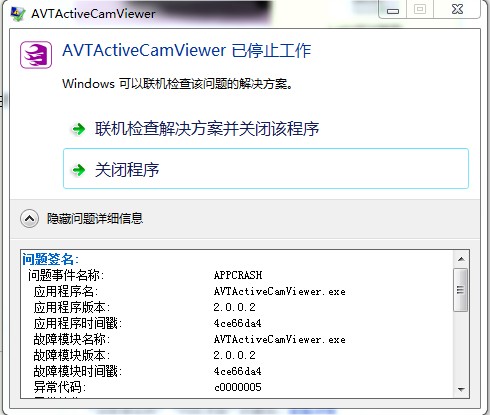The width and height of the screenshot is (490, 415).
Task: Click the heading AVTActiveCamViewer 已停止工作
Action: point(187,51)
